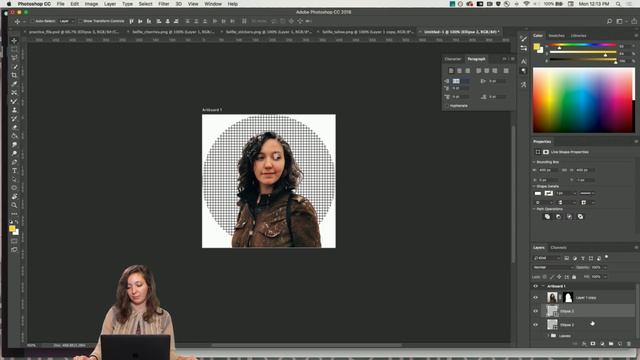Click the foreground color swatch in toolbox
Viewport: 640px width, 360px height.
tap(12, 229)
